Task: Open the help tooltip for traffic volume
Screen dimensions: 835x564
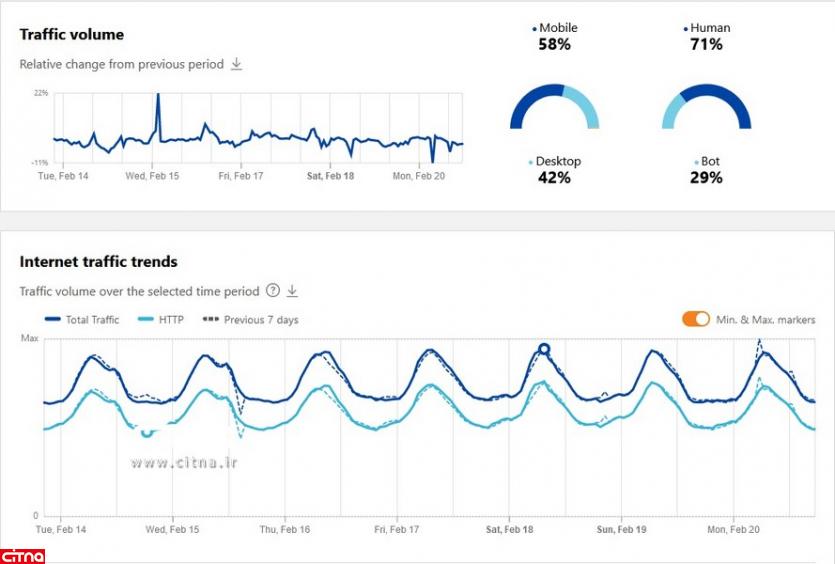Action: click(x=272, y=291)
